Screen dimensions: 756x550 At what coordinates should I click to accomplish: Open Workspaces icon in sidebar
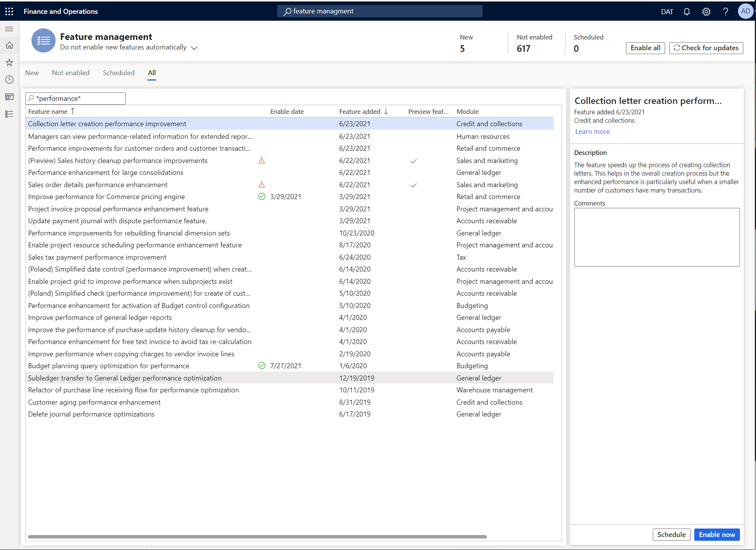pyautogui.click(x=9, y=97)
